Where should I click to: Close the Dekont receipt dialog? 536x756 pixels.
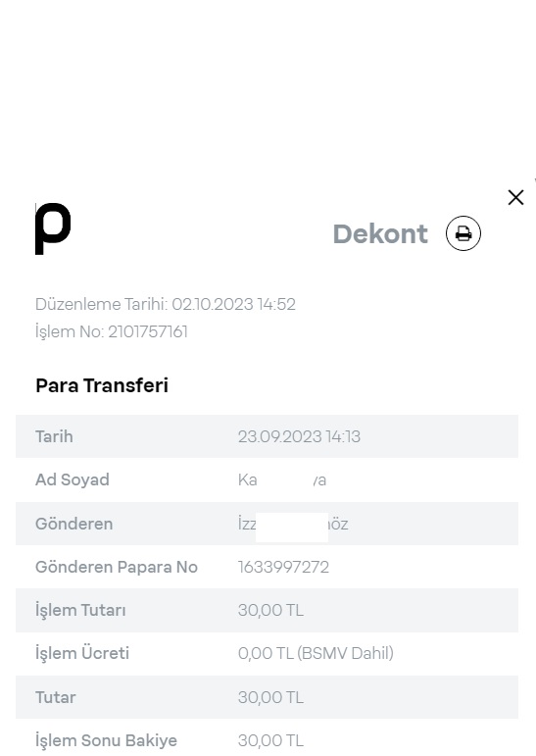click(515, 197)
